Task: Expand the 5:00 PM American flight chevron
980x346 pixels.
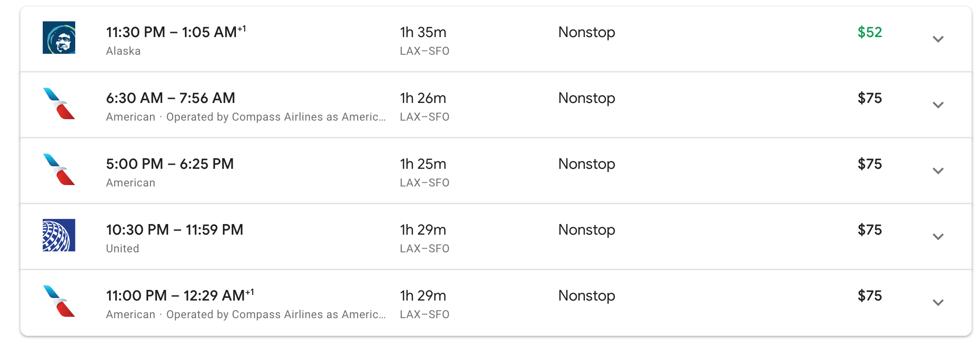Action: (x=938, y=171)
